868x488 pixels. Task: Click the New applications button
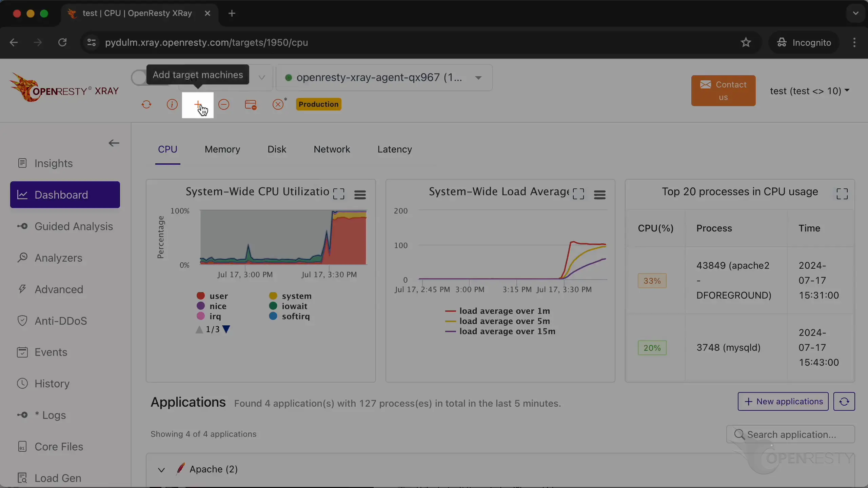pyautogui.click(x=783, y=402)
